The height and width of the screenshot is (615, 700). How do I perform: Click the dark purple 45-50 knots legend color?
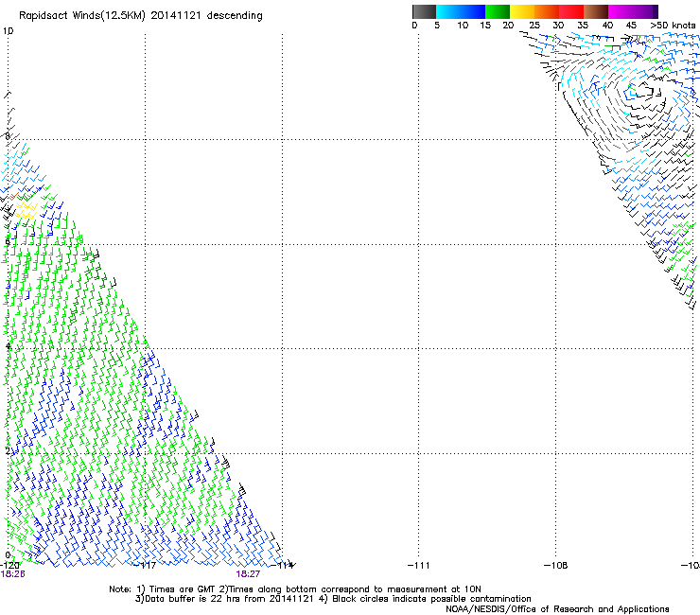pos(645,11)
